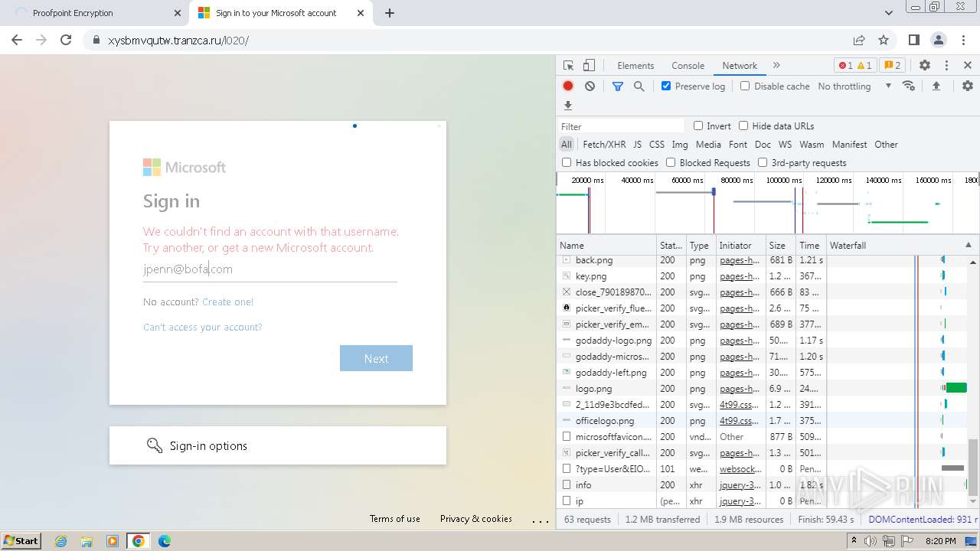Select the inspect element picker icon
Viewport: 980px width, 551px height.
point(568,66)
